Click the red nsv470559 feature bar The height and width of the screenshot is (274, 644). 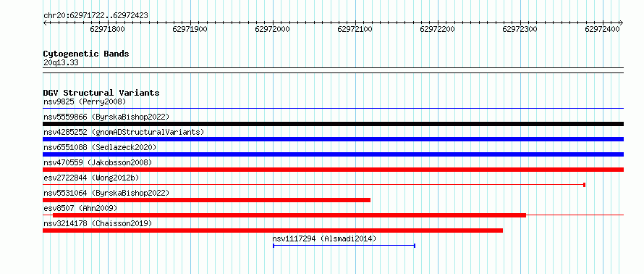point(333,170)
